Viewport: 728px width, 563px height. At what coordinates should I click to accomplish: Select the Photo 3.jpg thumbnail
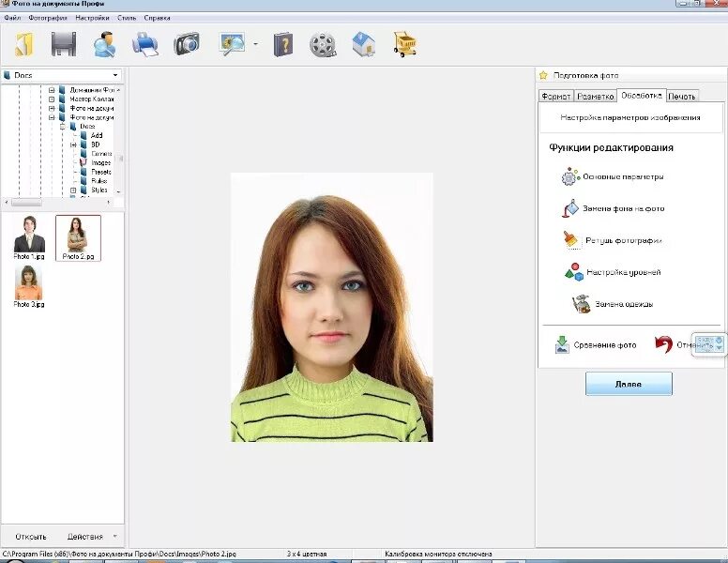pyautogui.click(x=29, y=286)
